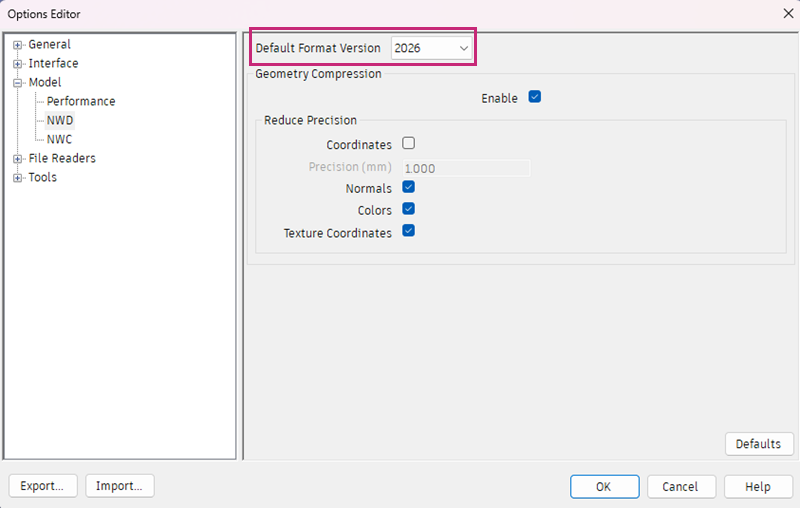Toggle the Texture Coordinates checkbox
The image size is (800, 508).
(x=408, y=231)
